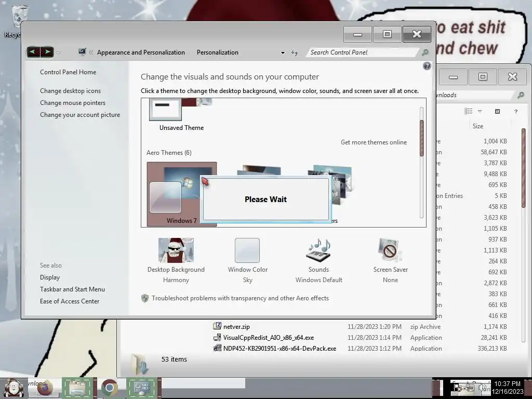
Task: Click the network icon in system tray
Action: (470, 388)
